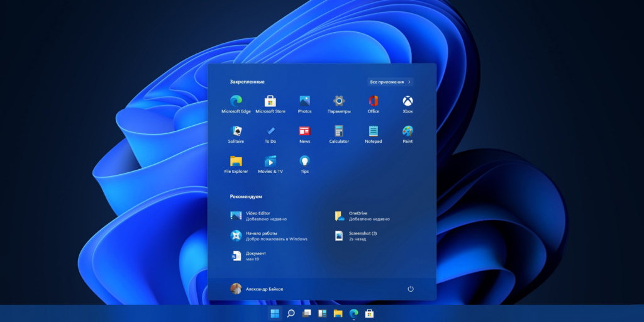
Task: Open Александр Байков user account menu
Action: click(257, 289)
